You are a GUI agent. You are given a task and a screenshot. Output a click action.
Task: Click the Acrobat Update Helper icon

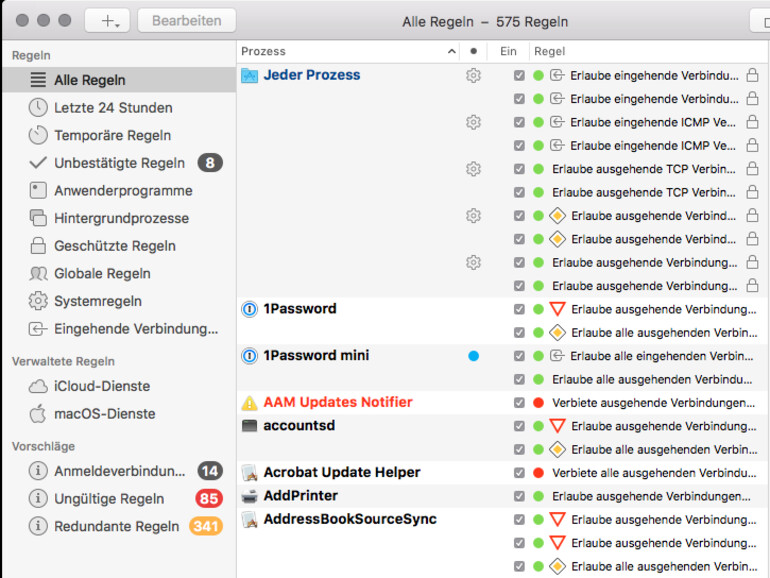(x=249, y=473)
